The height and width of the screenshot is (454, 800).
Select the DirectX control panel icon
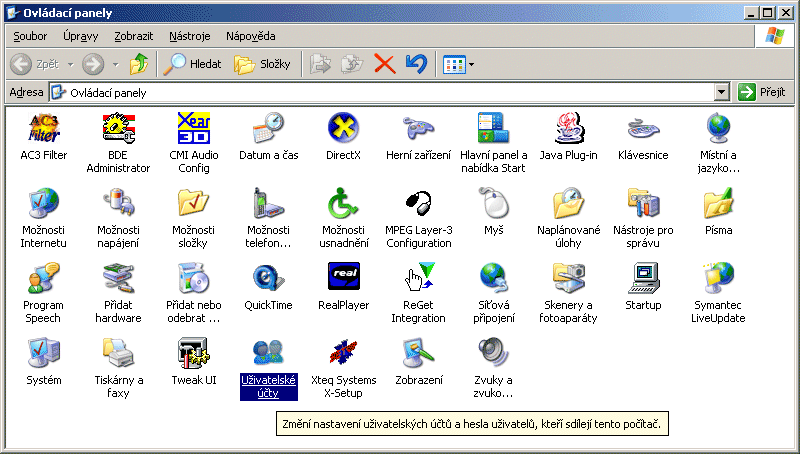[x=343, y=129]
